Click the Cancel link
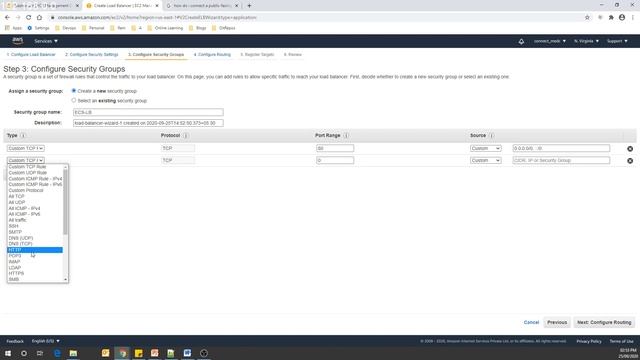The image size is (640, 360). click(x=531, y=322)
